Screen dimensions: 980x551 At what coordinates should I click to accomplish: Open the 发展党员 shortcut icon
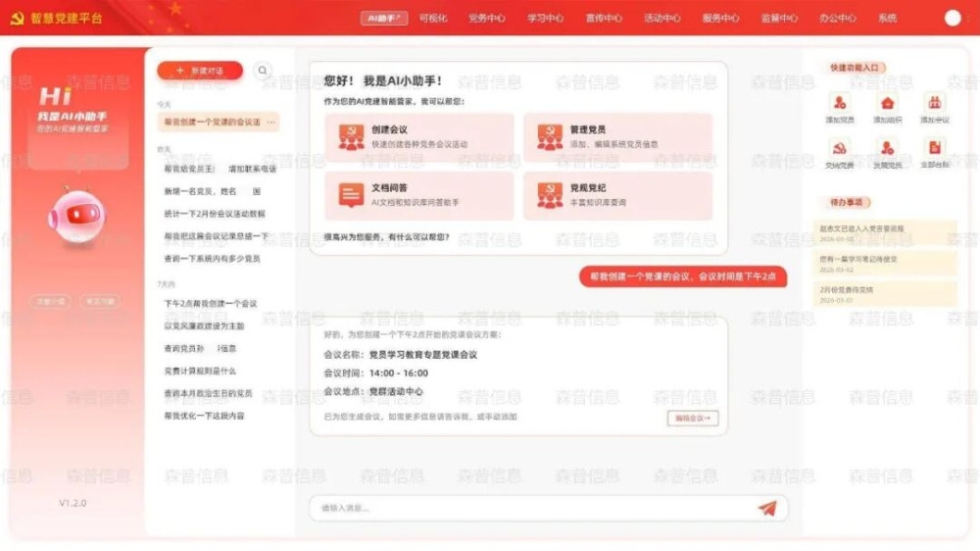887,149
